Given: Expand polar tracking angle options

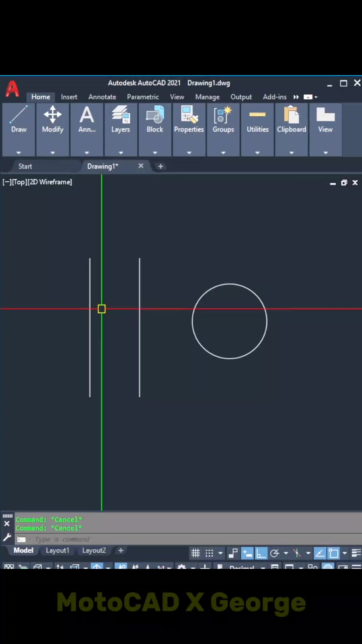Looking at the screenshot, I should (x=286, y=553).
